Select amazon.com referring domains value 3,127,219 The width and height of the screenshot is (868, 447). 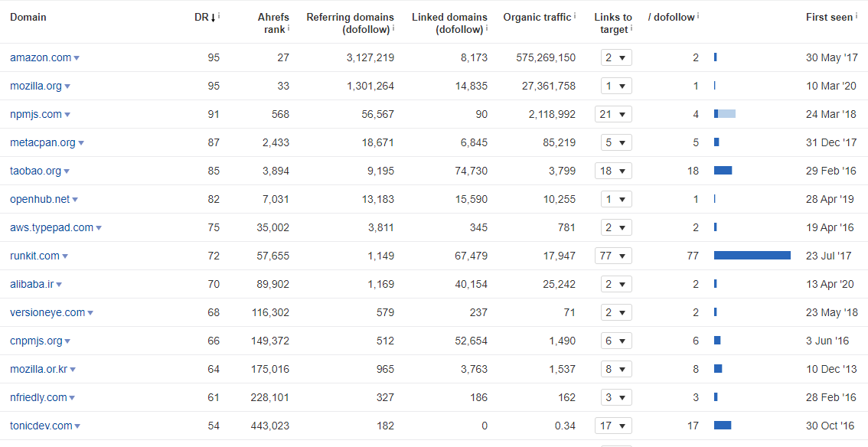point(370,57)
